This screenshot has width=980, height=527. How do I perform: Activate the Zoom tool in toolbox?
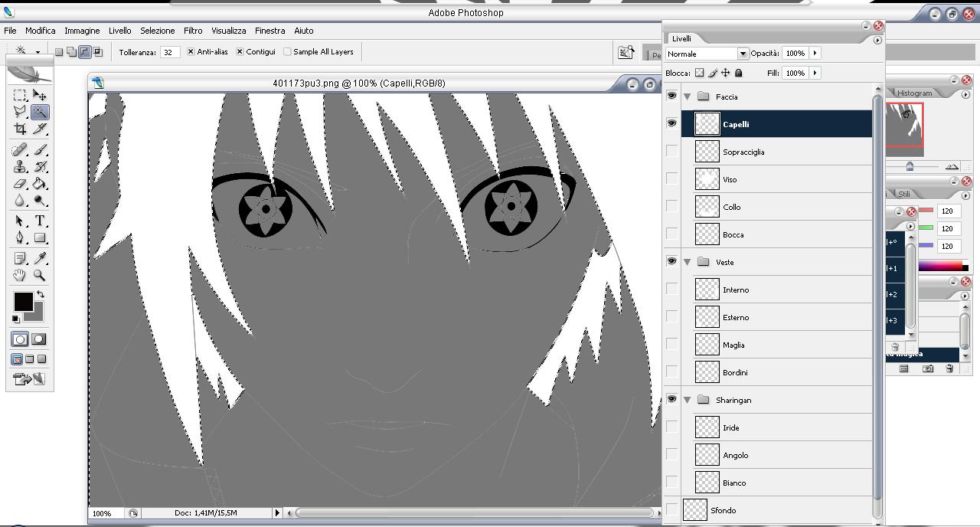(x=40, y=276)
